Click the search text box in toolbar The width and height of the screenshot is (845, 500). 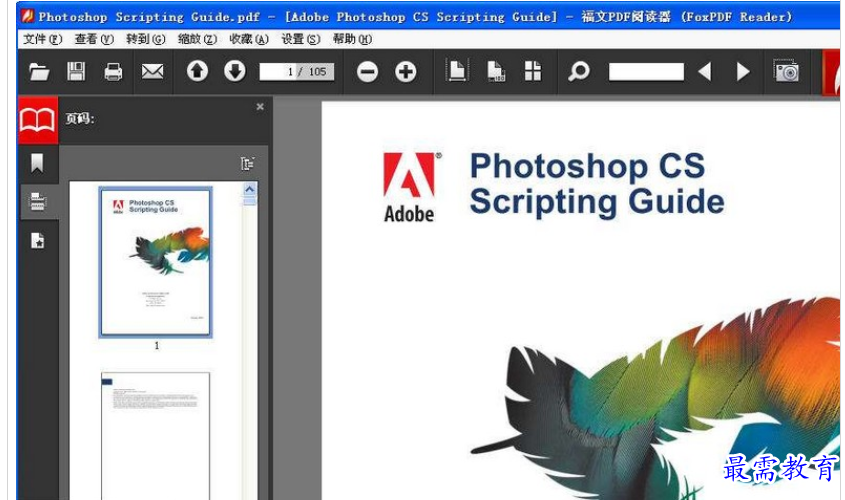[646, 72]
